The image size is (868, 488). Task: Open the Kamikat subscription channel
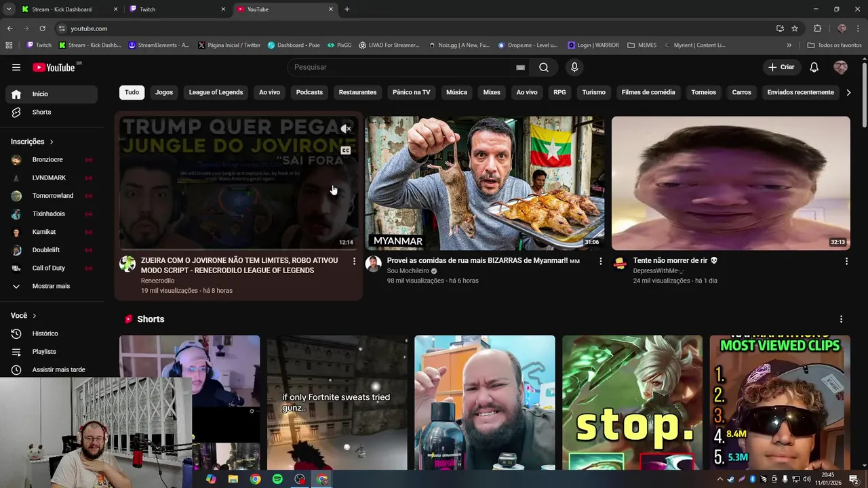coord(52,232)
